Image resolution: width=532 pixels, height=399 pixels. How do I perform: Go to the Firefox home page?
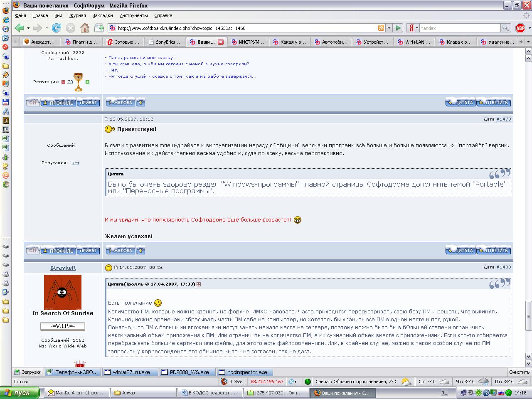click(85, 28)
